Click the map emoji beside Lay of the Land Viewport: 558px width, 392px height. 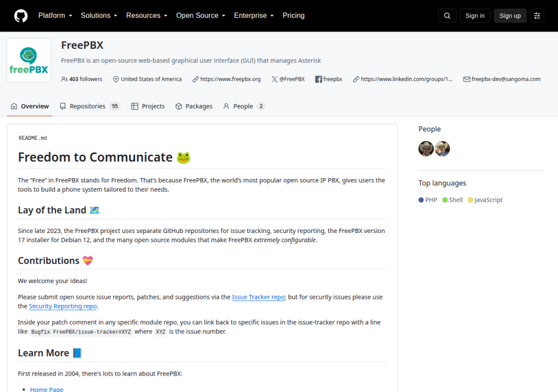(x=94, y=210)
